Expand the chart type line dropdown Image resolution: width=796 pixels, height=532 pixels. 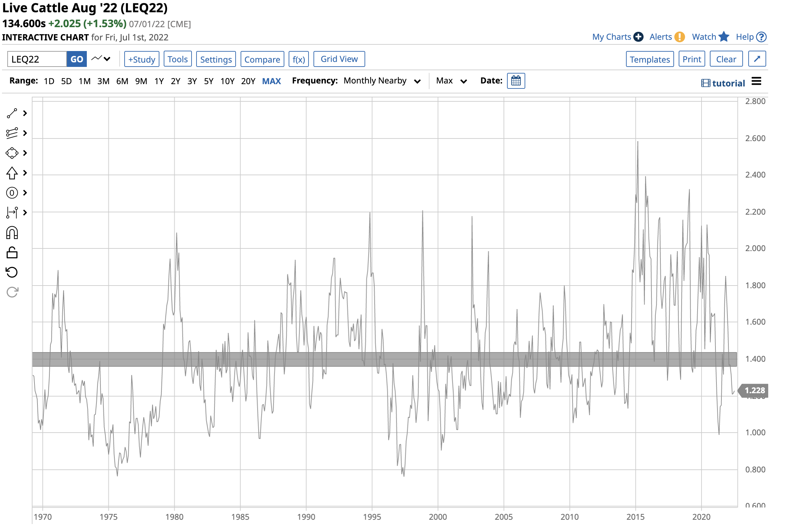[101, 59]
